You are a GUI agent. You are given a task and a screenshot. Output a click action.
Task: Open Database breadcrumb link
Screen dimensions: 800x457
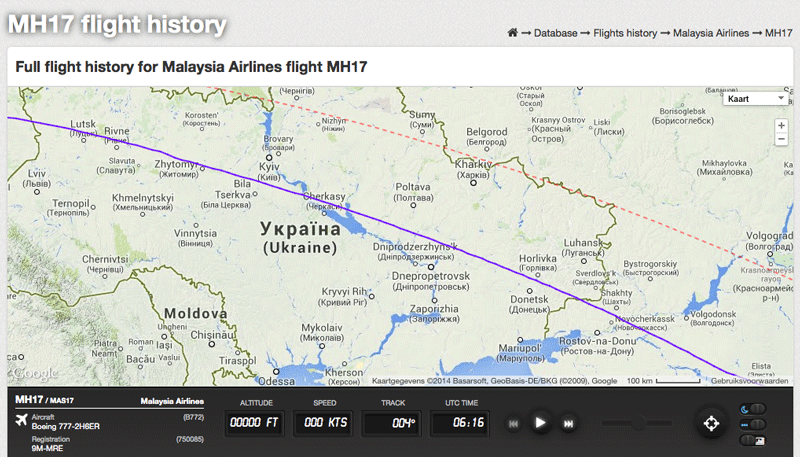pos(556,33)
